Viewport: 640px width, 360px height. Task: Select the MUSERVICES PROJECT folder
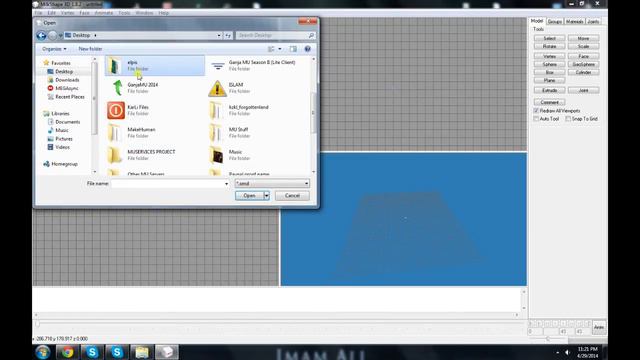coord(155,155)
